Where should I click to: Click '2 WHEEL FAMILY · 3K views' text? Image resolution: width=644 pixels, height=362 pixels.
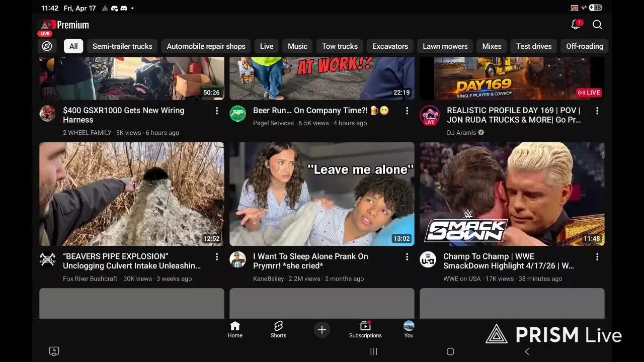click(102, 133)
